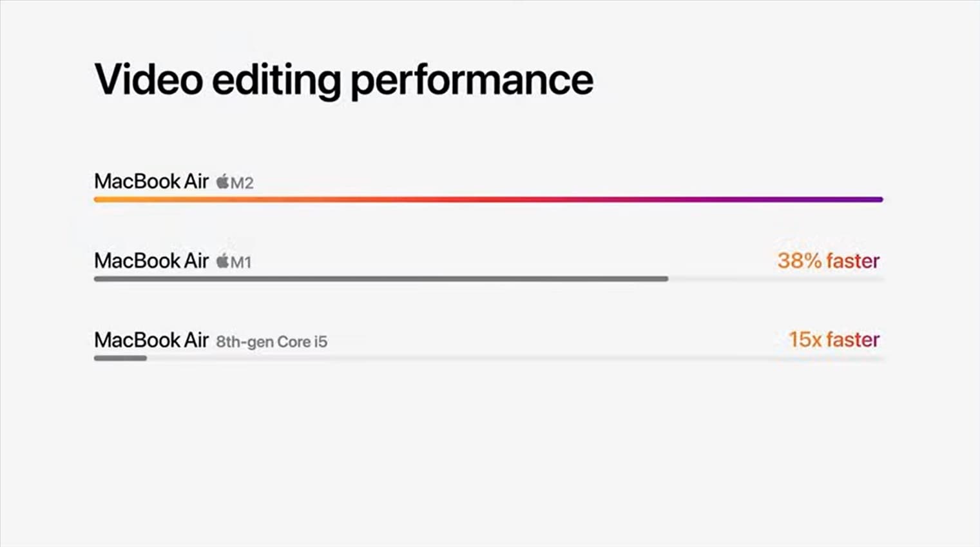980x547 pixels.
Task: Click the filled gray M1 performance bar
Action: [x=380, y=279]
